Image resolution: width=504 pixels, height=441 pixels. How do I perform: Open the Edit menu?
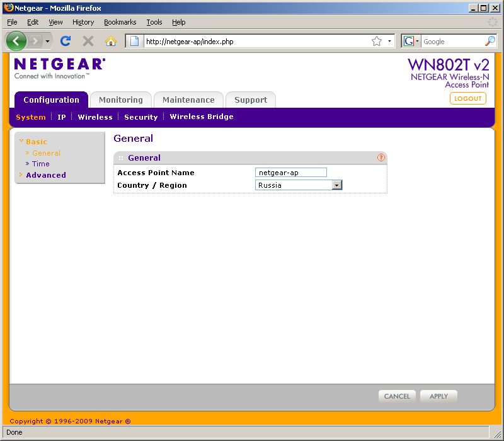33,22
